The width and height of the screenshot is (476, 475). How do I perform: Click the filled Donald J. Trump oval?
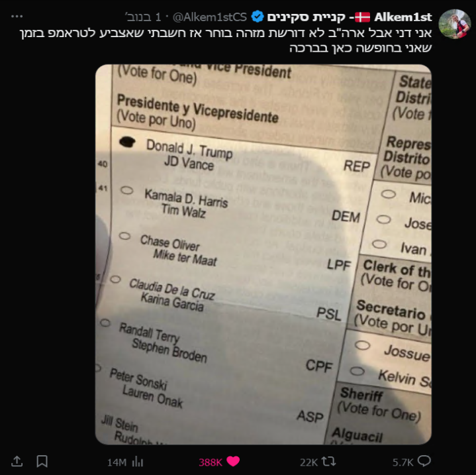[127, 142]
